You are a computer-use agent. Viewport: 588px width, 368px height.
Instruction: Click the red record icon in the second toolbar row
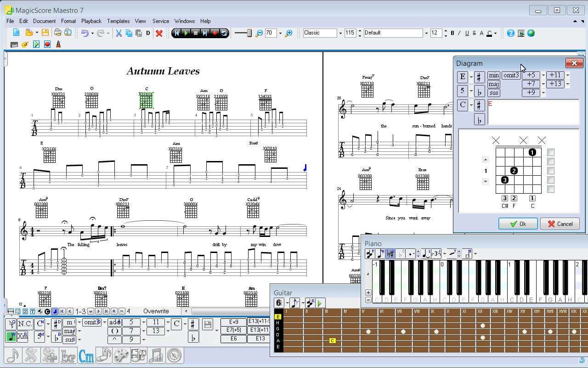[47, 45]
